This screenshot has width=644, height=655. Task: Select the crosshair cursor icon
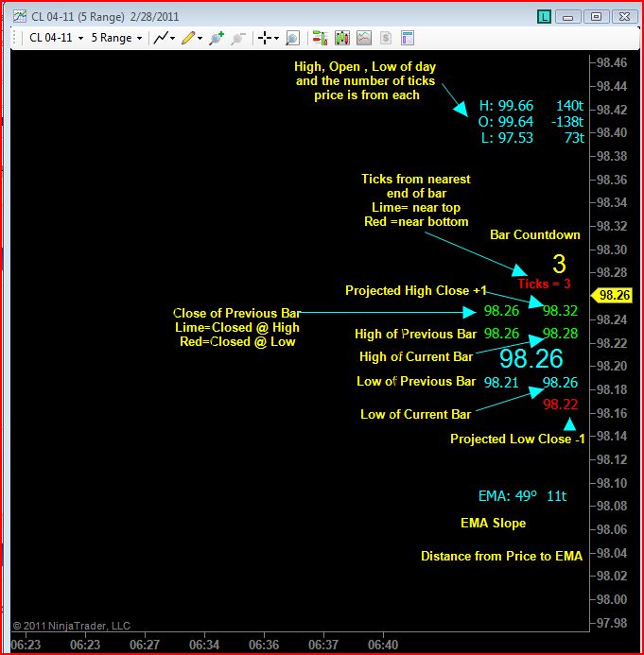coord(265,38)
